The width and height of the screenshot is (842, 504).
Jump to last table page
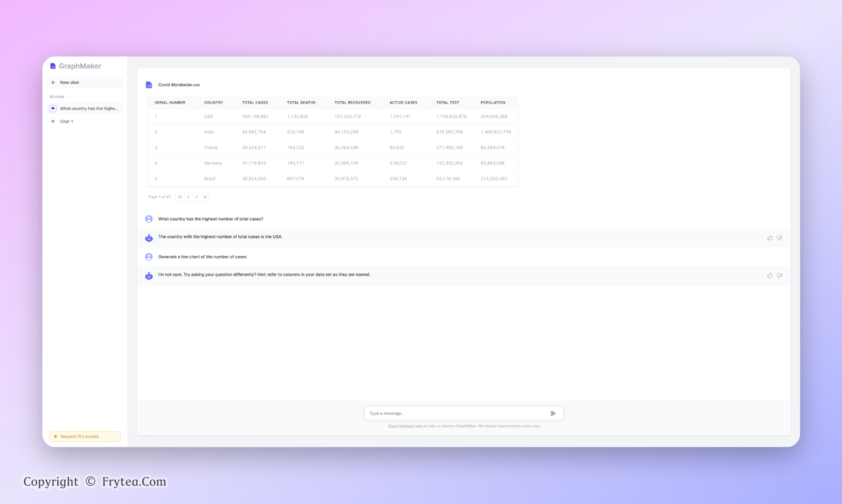coord(205,197)
